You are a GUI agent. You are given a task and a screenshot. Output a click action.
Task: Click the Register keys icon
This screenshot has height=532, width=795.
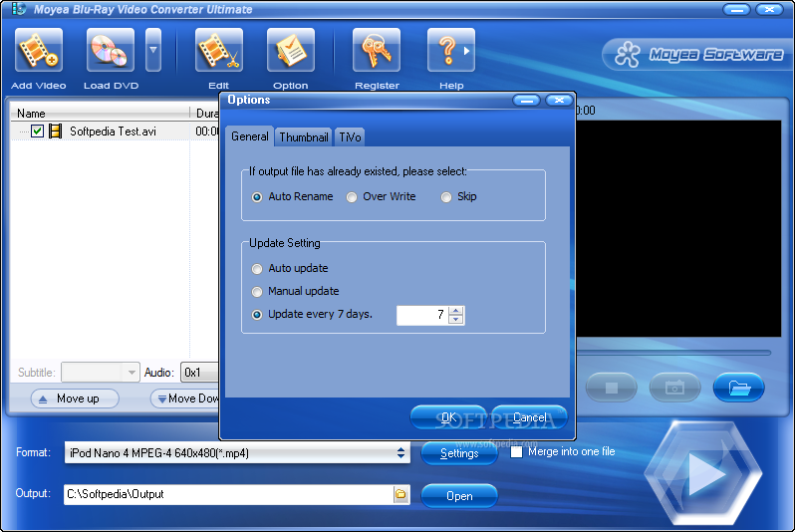pos(377,50)
